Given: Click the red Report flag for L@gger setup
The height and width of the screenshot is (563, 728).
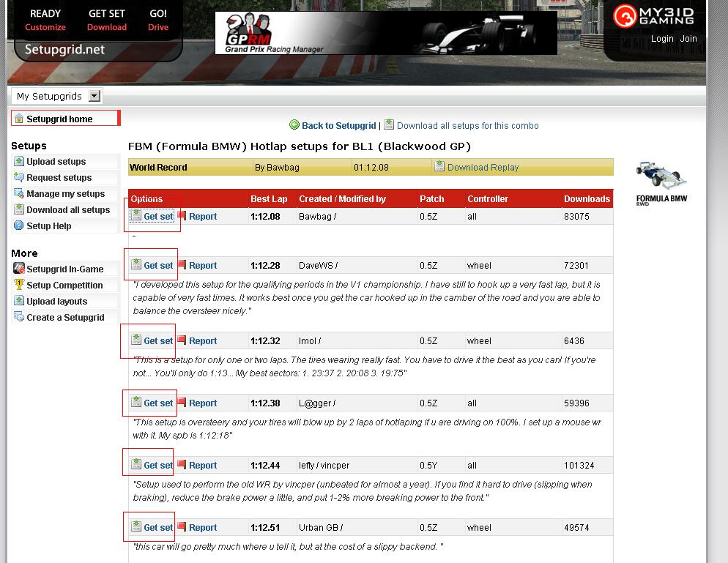Looking at the screenshot, I should pyautogui.click(x=182, y=402).
